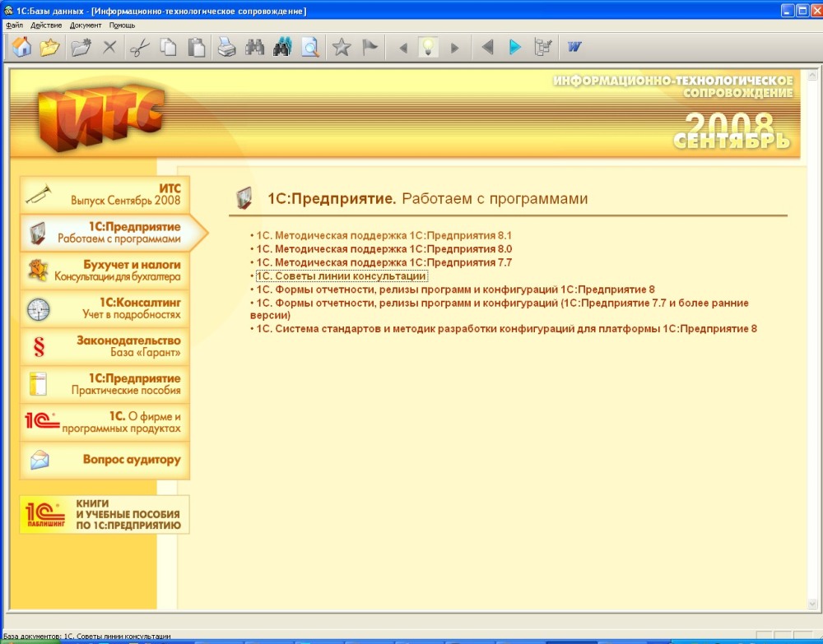Screen dimensions: 823x644
Task: Open Система стандартов и методик разработки link
Action: click(x=505, y=329)
